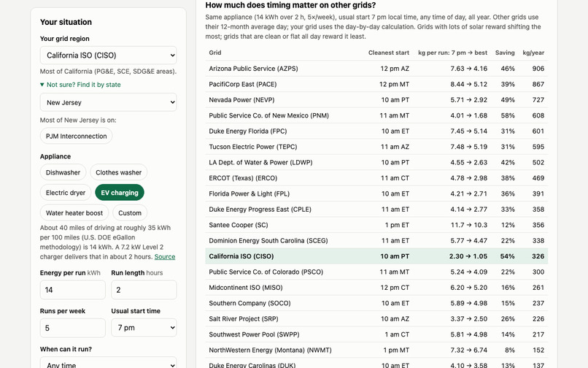The image size is (588, 368).
Task: Open the Your grid region dropdown
Action: [109, 55]
